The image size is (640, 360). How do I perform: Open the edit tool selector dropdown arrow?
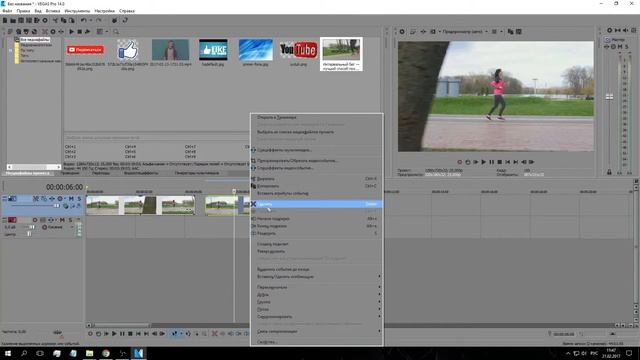(181, 334)
